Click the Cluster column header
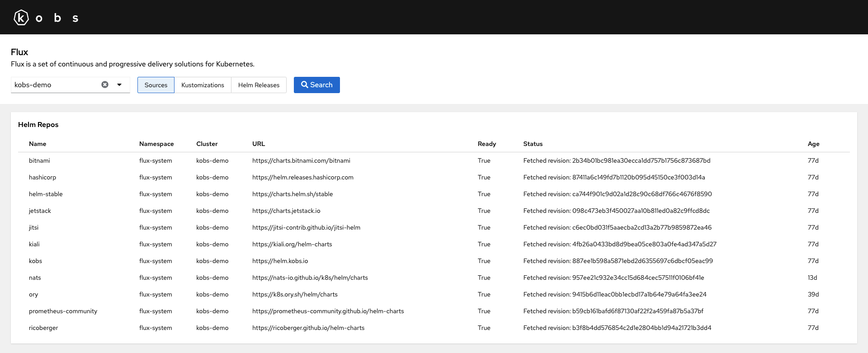Viewport: 868px width, 353px height. point(207,144)
